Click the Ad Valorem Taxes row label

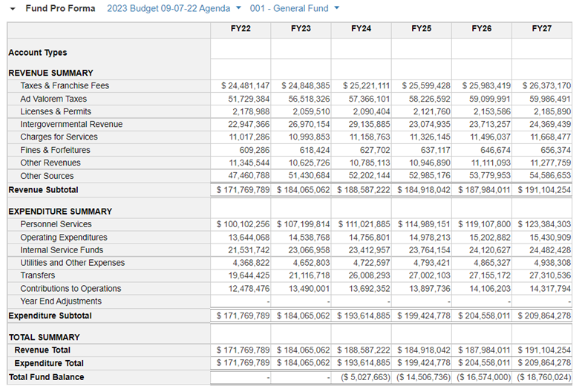point(53,99)
